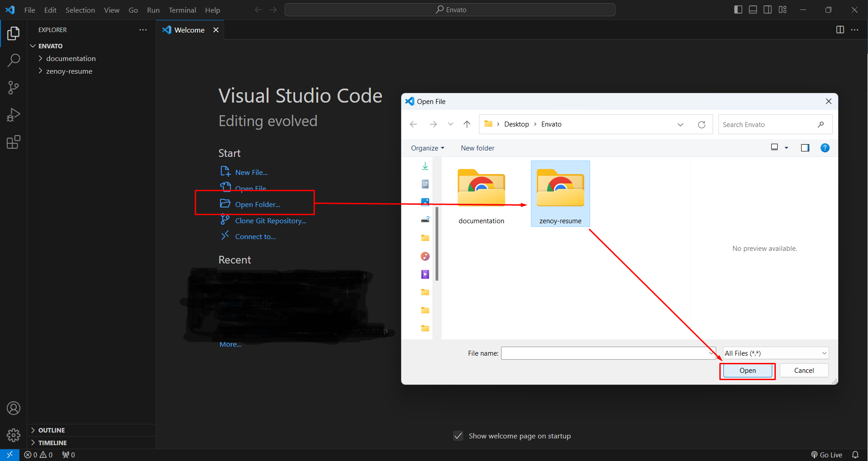Open the Organize dropdown menu
Image resolution: width=868 pixels, height=461 pixels.
427,148
